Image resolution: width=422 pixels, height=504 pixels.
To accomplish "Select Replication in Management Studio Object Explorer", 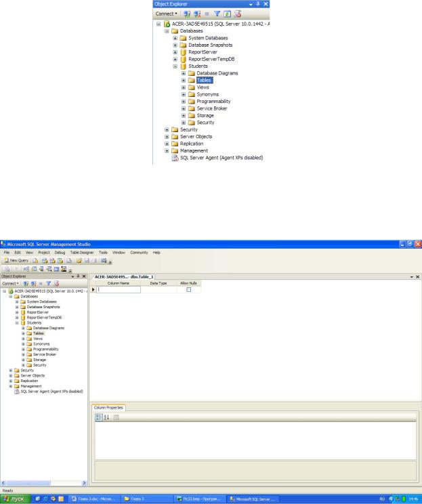I will [29, 381].
